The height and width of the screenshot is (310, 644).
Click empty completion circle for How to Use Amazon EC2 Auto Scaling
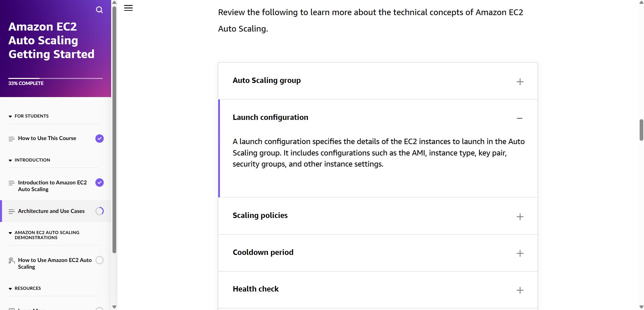[99, 260]
